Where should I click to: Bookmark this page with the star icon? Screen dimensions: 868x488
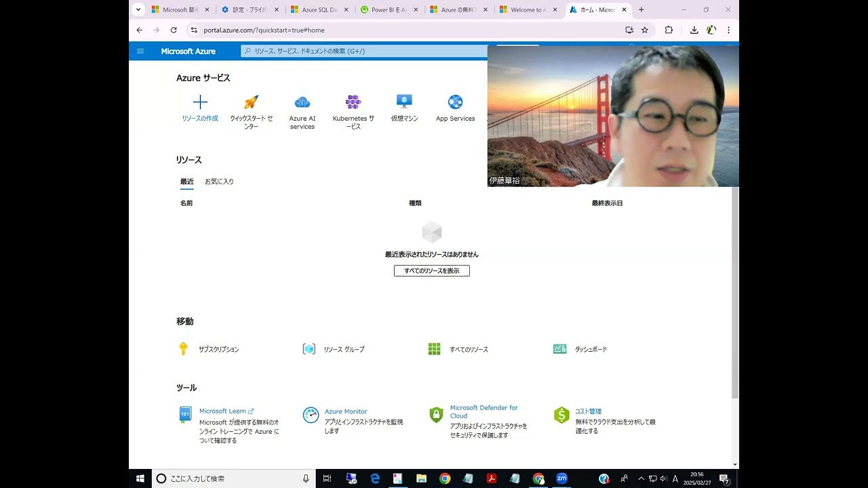point(645,30)
